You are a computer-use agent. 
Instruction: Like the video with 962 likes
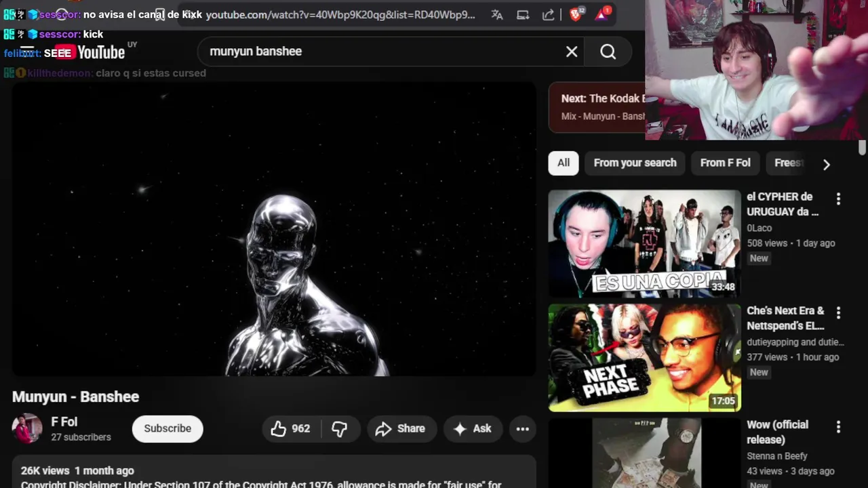point(292,428)
